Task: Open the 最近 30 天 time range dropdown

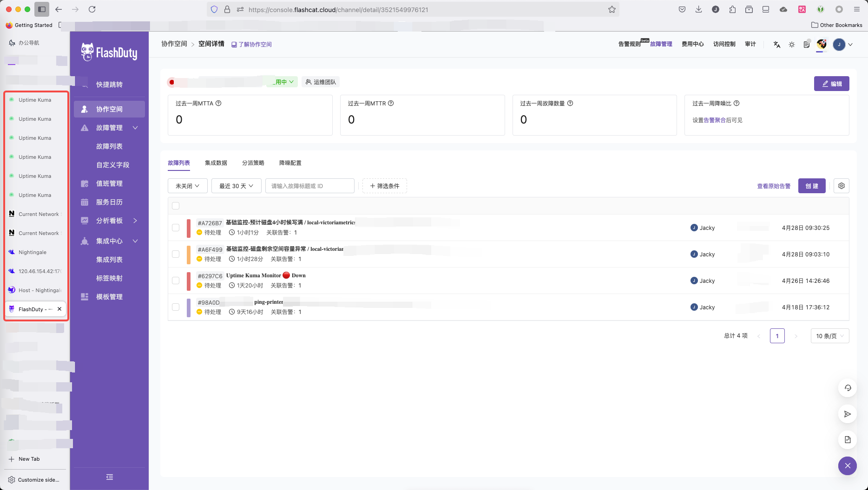Action: click(x=236, y=186)
